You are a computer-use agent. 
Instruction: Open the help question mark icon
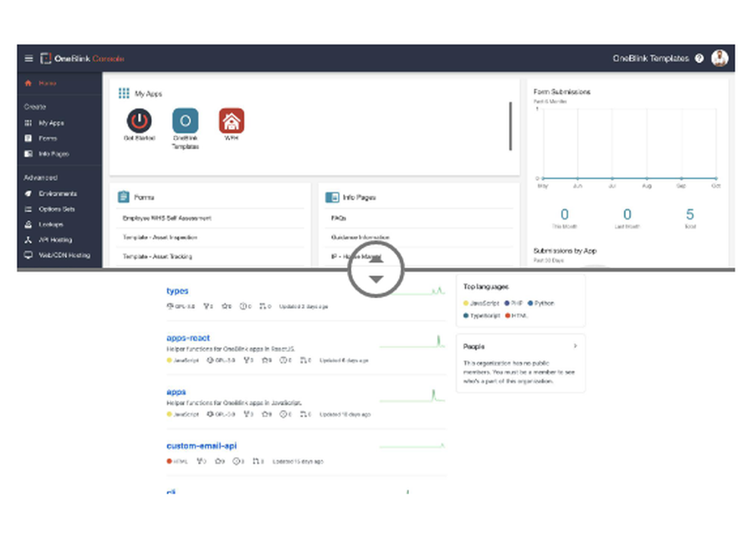699,58
